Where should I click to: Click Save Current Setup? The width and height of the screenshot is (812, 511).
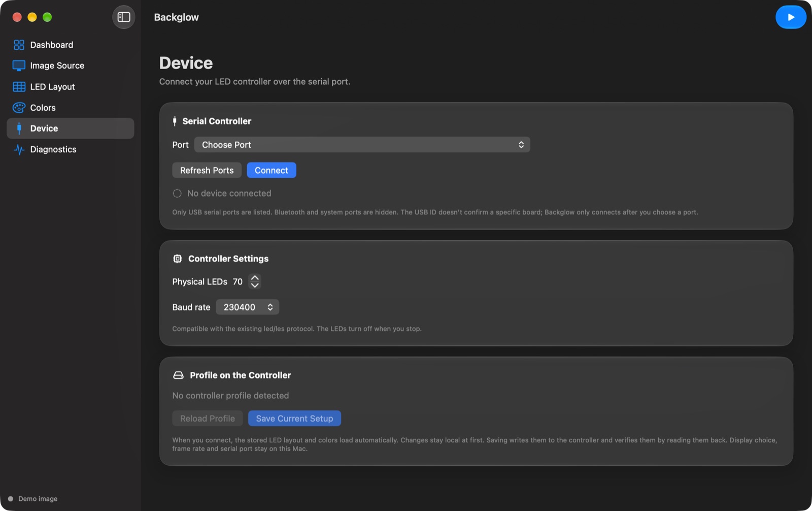294,419
